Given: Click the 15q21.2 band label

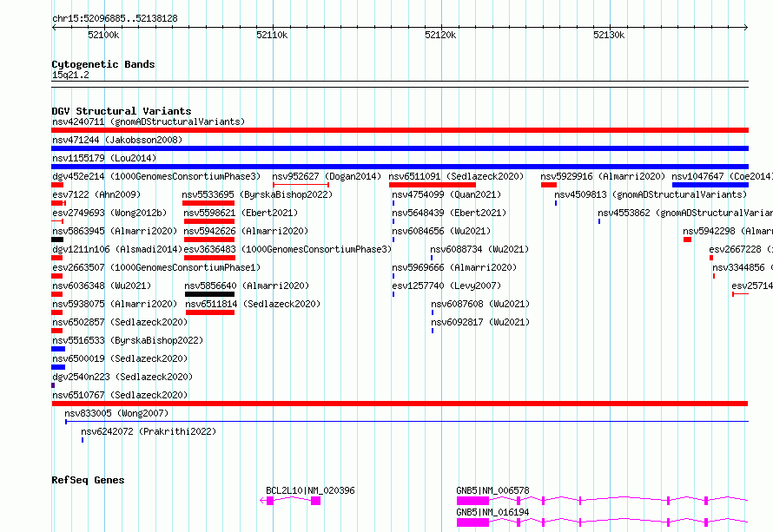Looking at the screenshot, I should [x=70, y=75].
